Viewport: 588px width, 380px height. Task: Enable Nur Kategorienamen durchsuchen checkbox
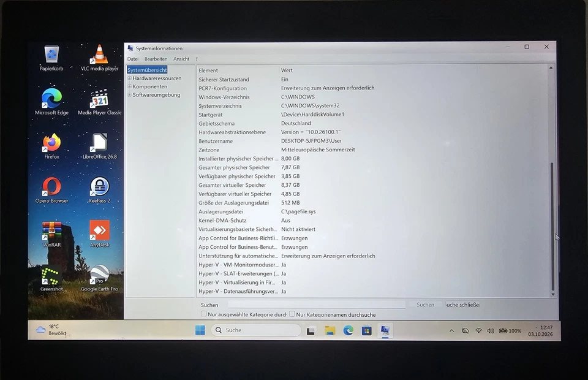click(292, 314)
